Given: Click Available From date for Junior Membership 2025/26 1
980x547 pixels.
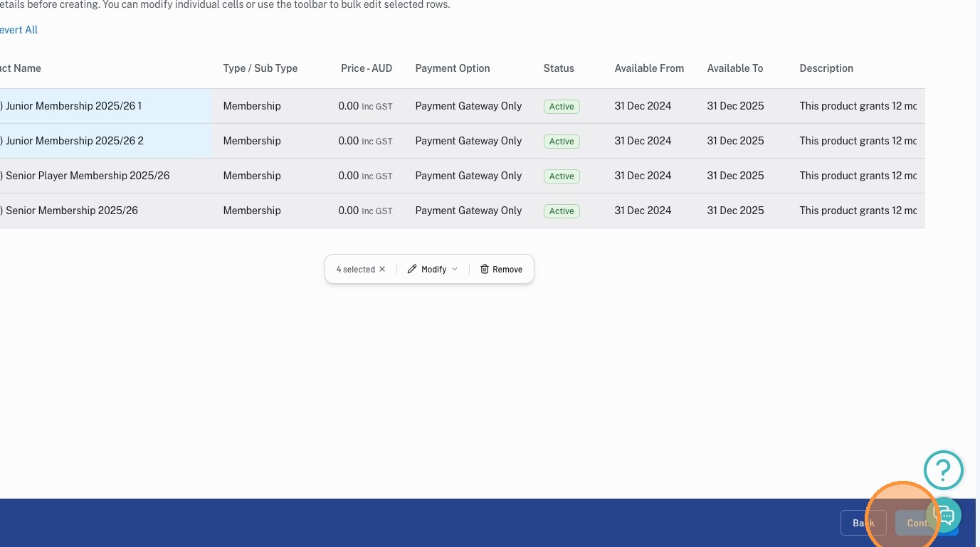Looking at the screenshot, I should pyautogui.click(x=643, y=106).
